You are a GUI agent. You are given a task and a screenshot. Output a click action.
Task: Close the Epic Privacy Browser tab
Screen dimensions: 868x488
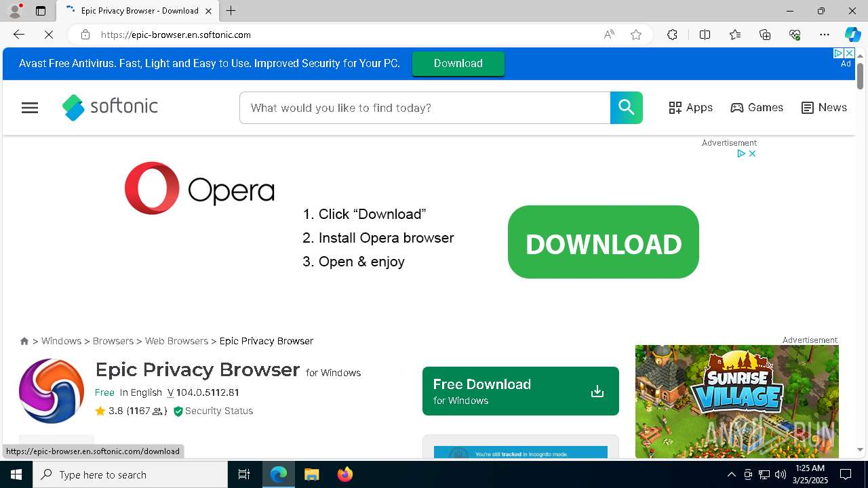209,11
